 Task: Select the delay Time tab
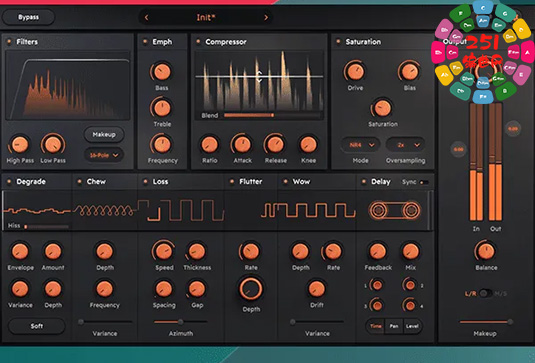pyautogui.click(x=376, y=326)
